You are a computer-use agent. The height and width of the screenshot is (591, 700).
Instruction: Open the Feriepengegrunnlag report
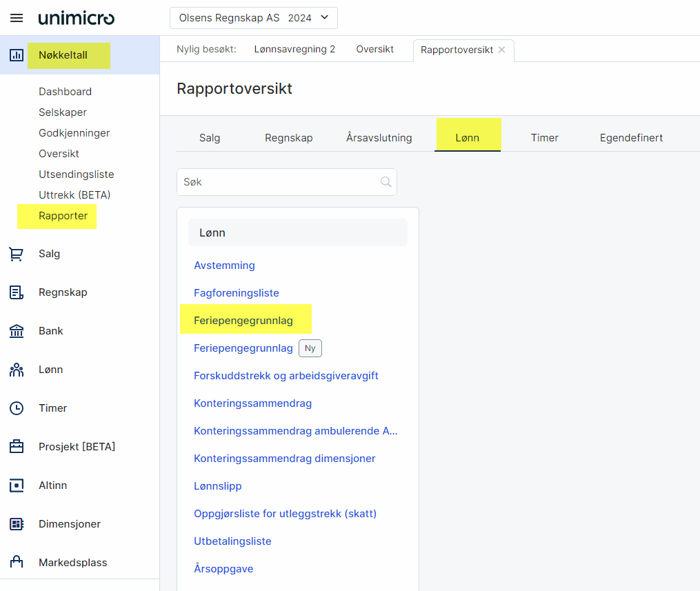243,321
